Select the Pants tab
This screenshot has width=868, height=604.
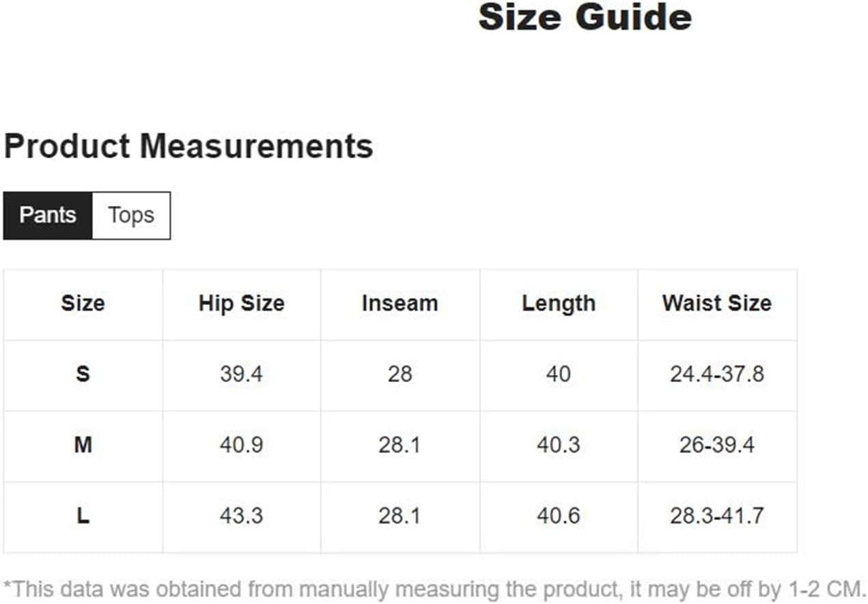(x=48, y=216)
